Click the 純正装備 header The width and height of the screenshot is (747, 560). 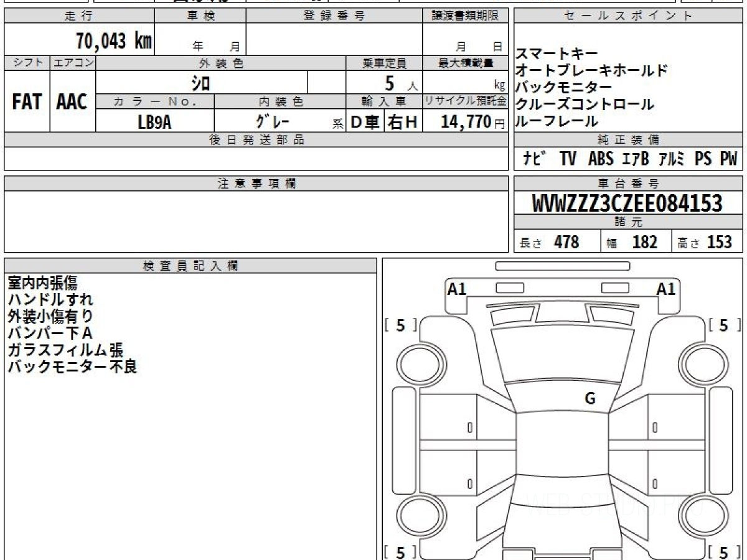[628, 139]
